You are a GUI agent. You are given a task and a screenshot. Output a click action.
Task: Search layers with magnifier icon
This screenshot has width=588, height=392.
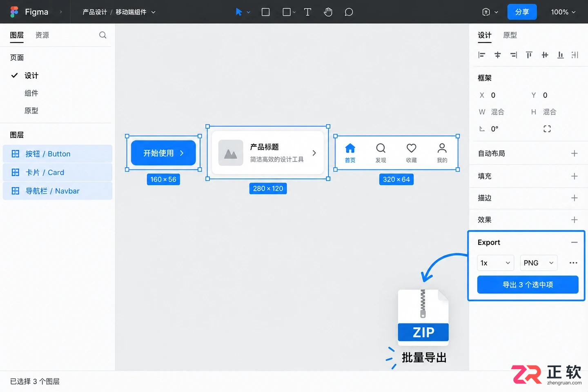pyautogui.click(x=102, y=35)
